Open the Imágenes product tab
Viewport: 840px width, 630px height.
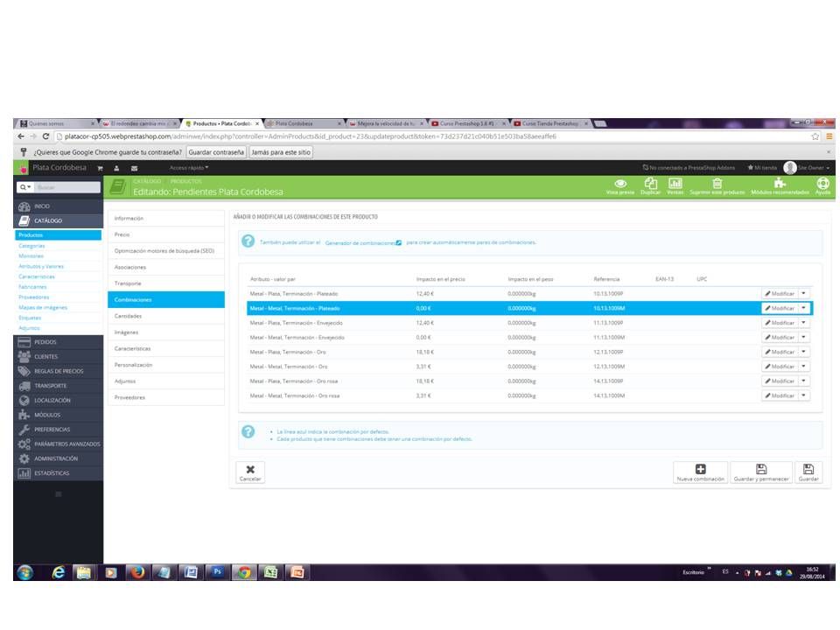[166, 332]
